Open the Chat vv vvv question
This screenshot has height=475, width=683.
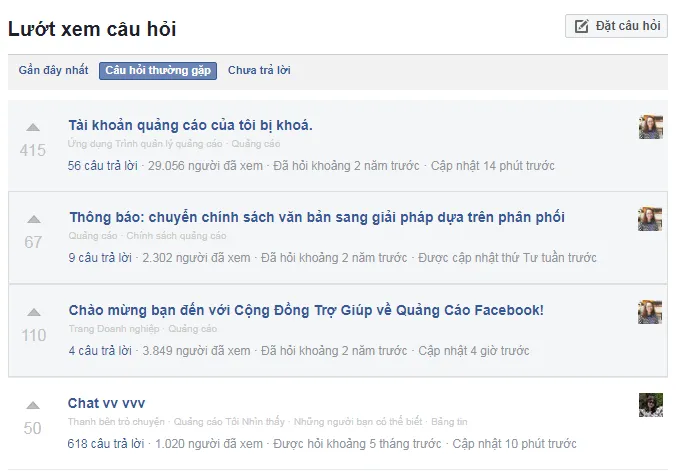pyautogui.click(x=106, y=404)
